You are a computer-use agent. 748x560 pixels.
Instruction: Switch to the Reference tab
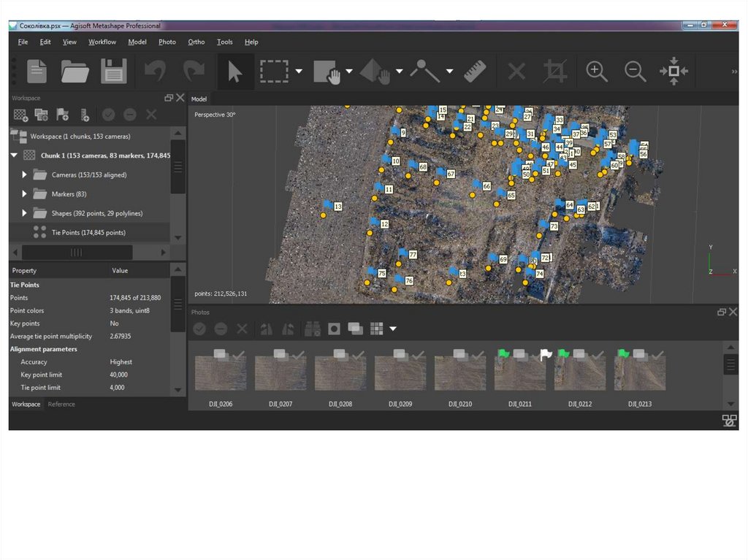61,404
